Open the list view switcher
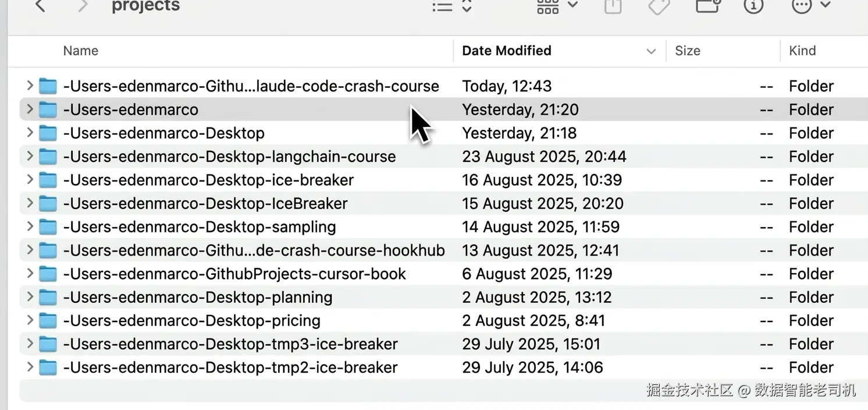Screen dimensions: 868x410 point(451,6)
